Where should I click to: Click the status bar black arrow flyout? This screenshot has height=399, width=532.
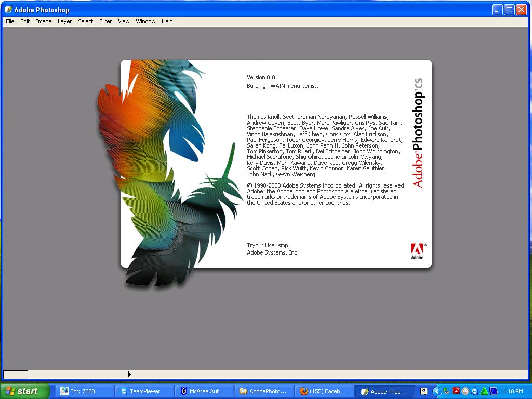pos(129,374)
